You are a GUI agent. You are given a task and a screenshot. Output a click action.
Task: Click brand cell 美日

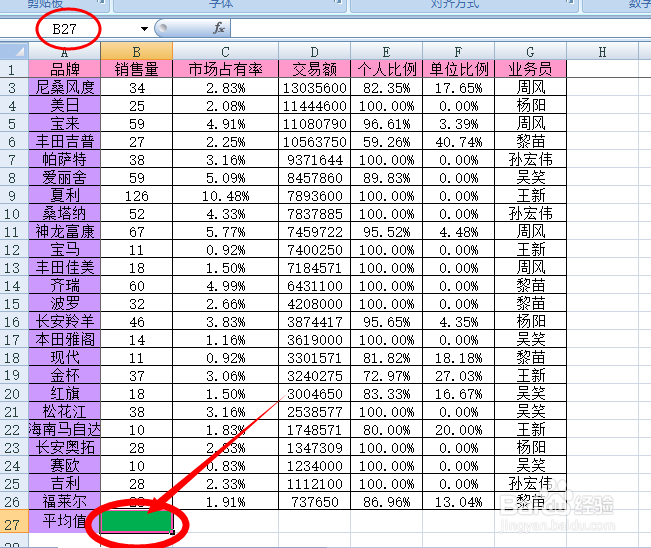click(64, 105)
